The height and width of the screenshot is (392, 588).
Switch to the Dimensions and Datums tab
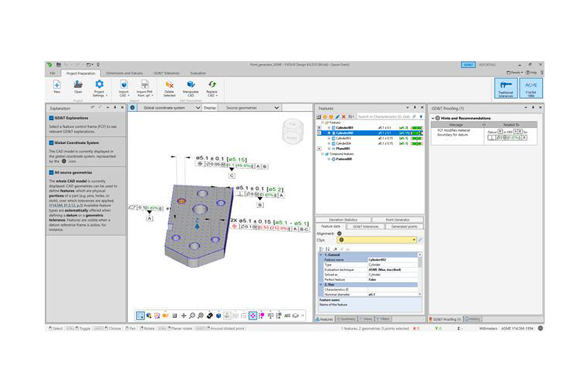pos(124,73)
